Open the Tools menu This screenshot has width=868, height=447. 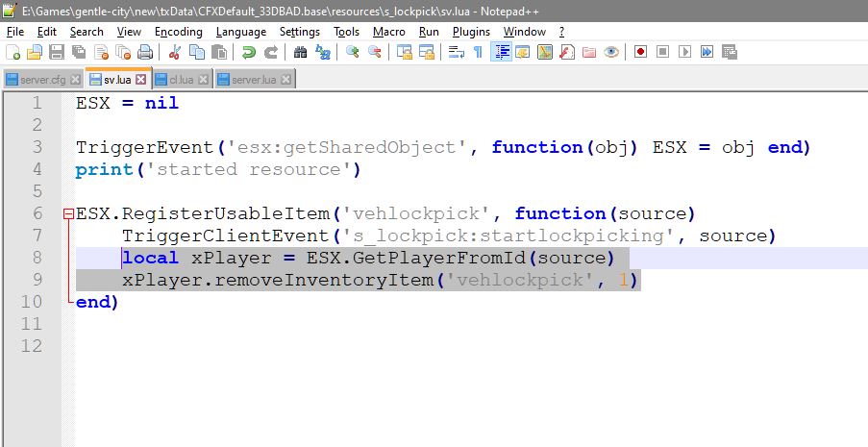(347, 32)
